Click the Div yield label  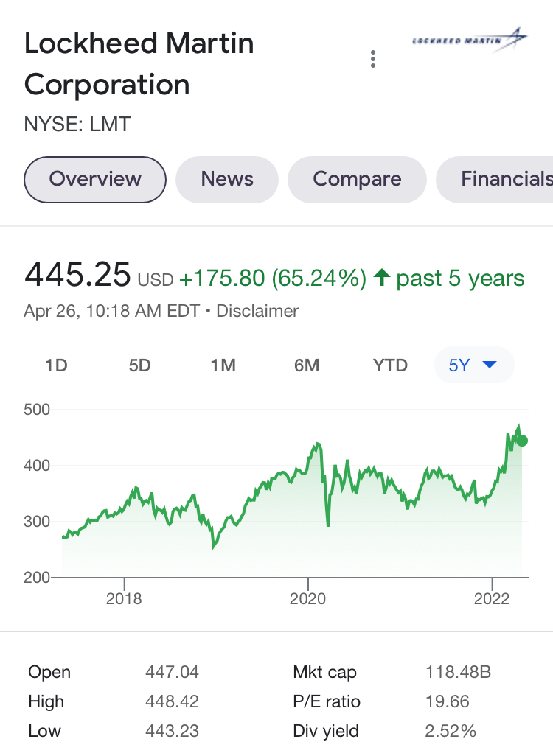point(326,731)
